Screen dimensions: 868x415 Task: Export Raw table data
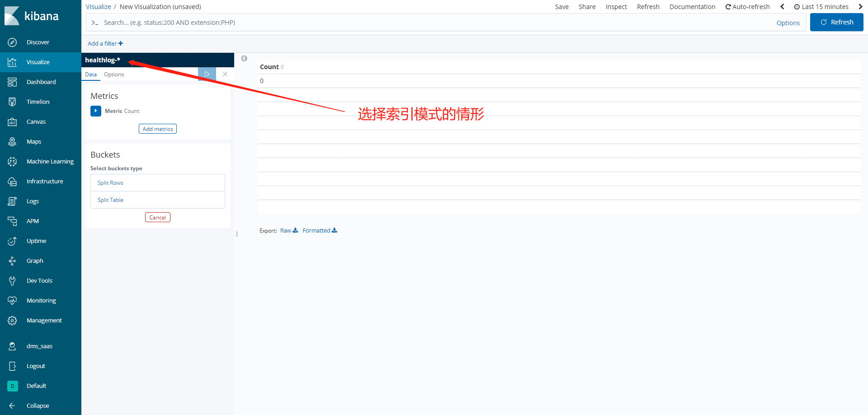(x=289, y=231)
